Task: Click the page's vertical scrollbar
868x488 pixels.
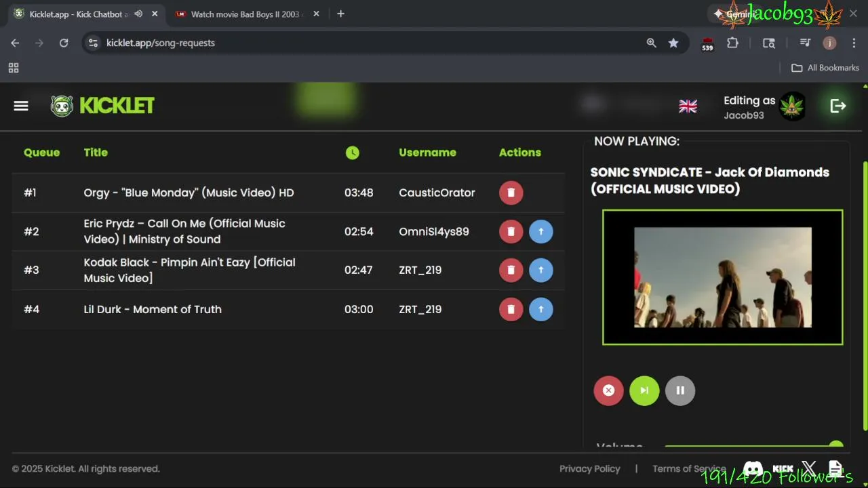Action: [x=865, y=295]
